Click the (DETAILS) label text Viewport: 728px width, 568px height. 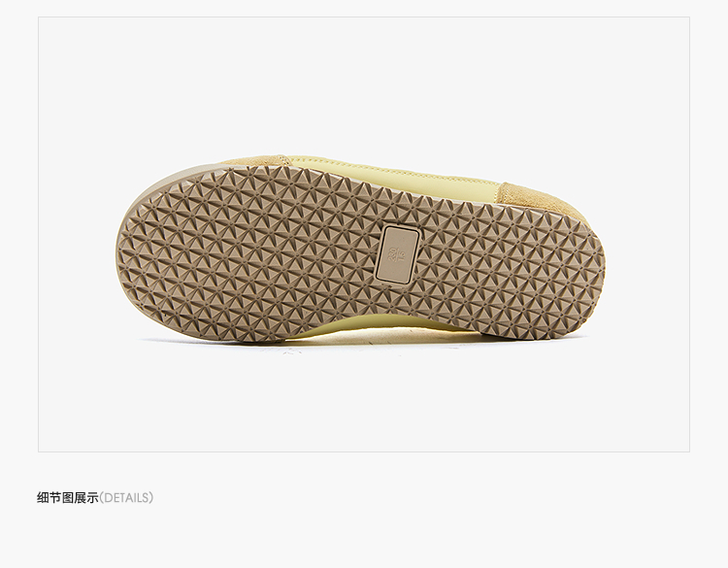coord(126,497)
